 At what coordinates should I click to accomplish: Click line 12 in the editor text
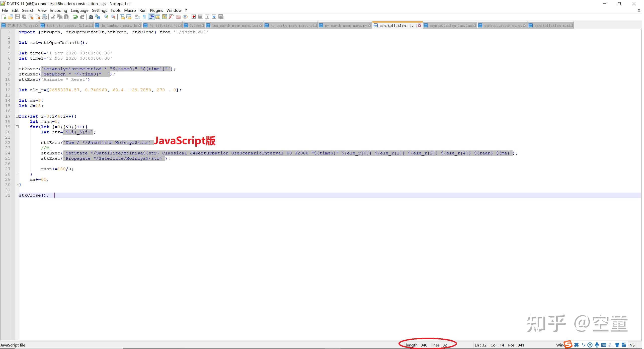point(100,90)
